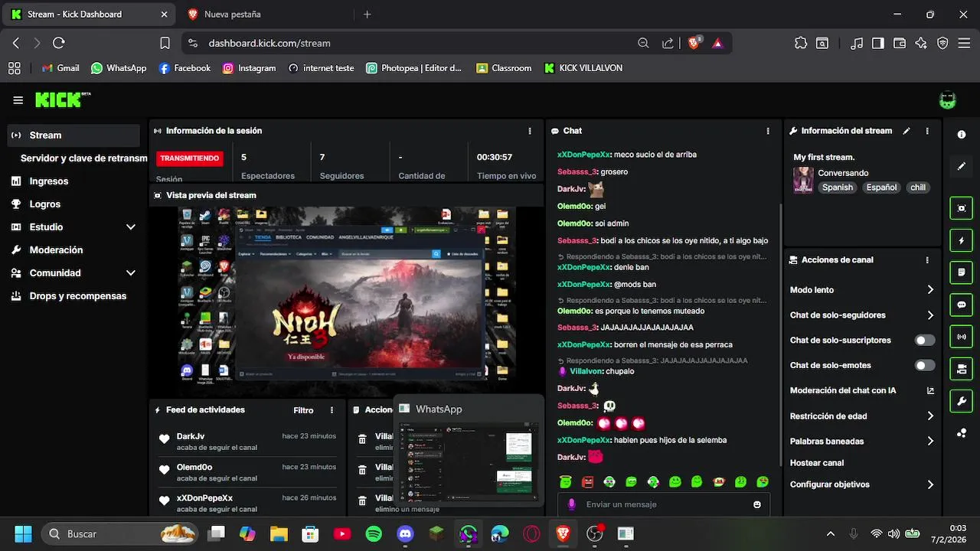Open Acciones de canal options menu
The image size is (980, 551).
click(927, 260)
